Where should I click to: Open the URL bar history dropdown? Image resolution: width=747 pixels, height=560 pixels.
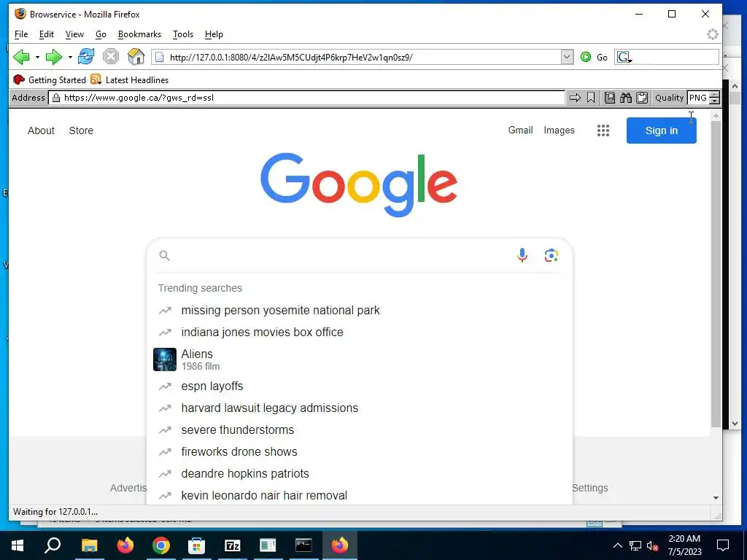567,57
